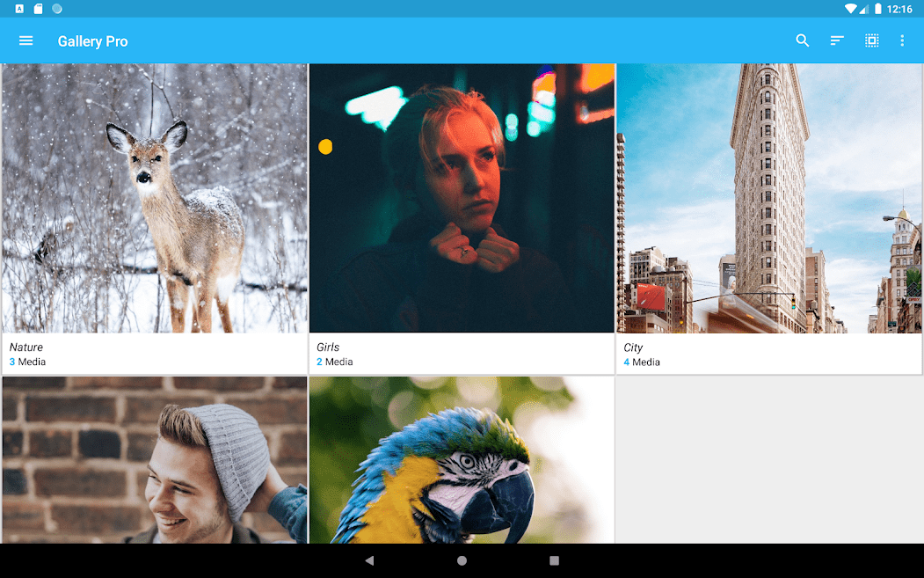Image resolution: width=924 pixels, height=578 pixels.
Task: Click the 12:16 clock in status bar
Action: point(899,9)
